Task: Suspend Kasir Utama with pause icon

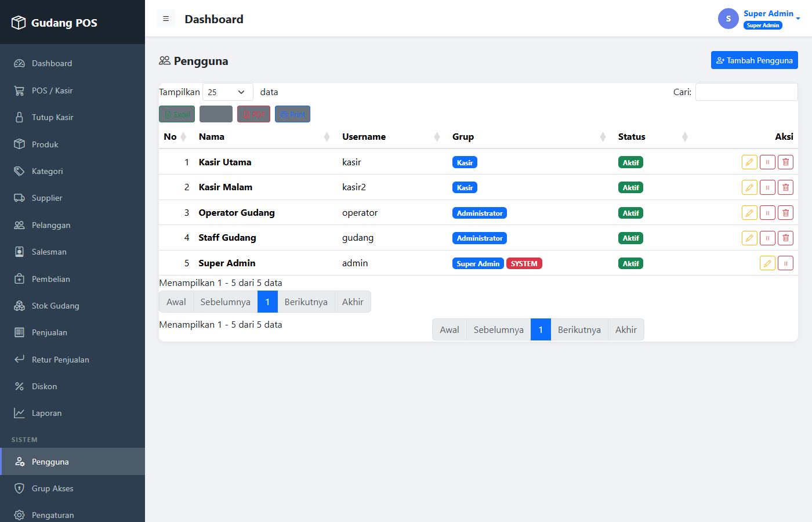Action: [767, 162]
